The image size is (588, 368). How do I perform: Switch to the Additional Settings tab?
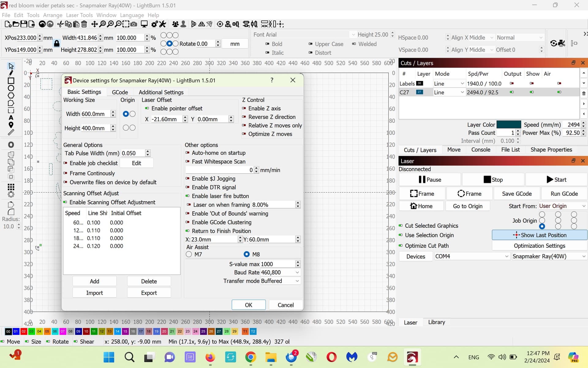(x=161, y=92)
